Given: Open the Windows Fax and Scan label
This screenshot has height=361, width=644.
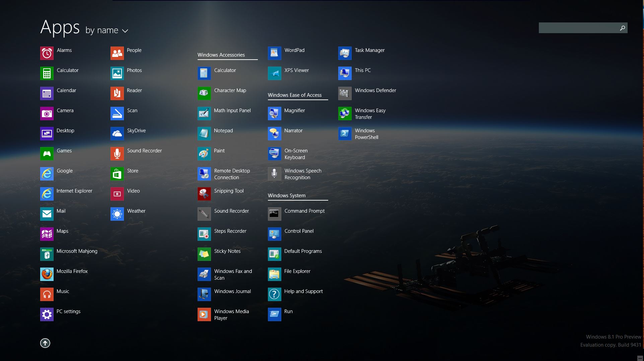Looking at the screenshot, I should pyautogui.click(x=233, y=275).
